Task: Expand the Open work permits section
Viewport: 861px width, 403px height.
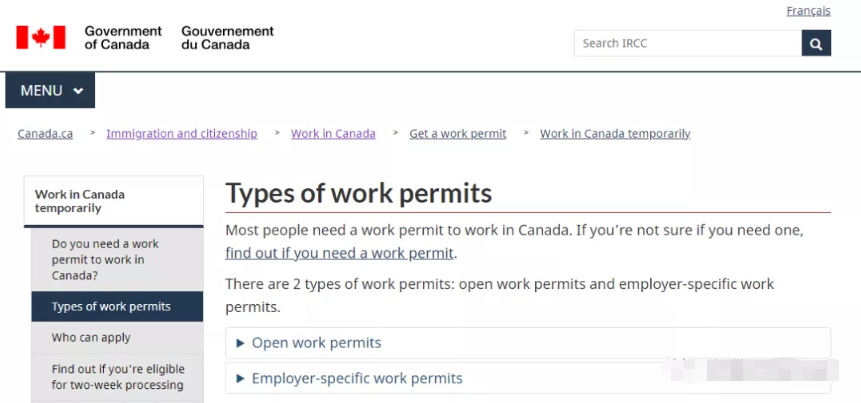Action: point(316,343)
